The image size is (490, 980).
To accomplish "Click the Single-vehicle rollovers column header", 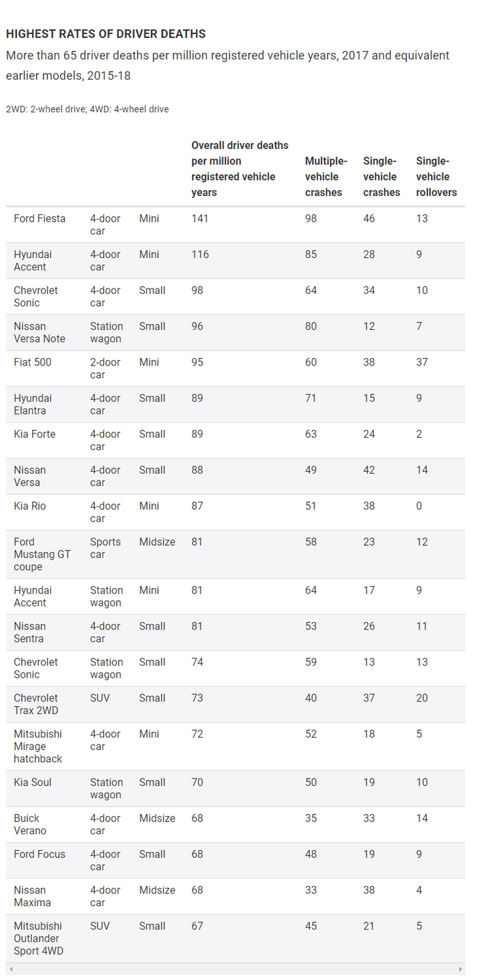I will pos(436,177).
